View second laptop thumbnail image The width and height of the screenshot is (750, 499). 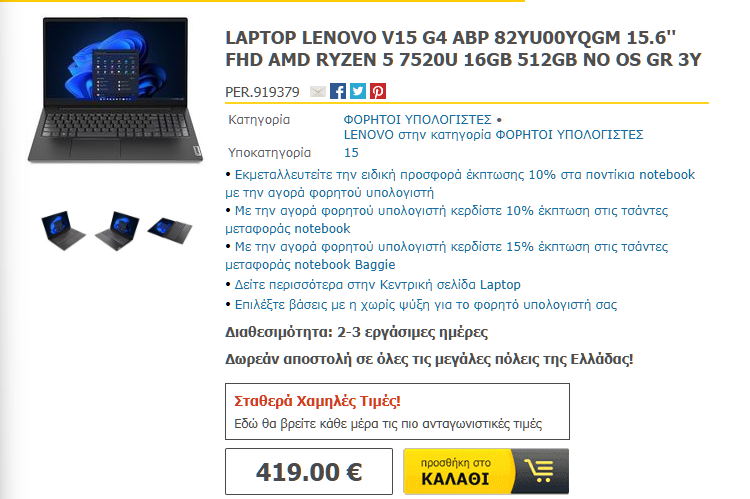tap(117, 230)
